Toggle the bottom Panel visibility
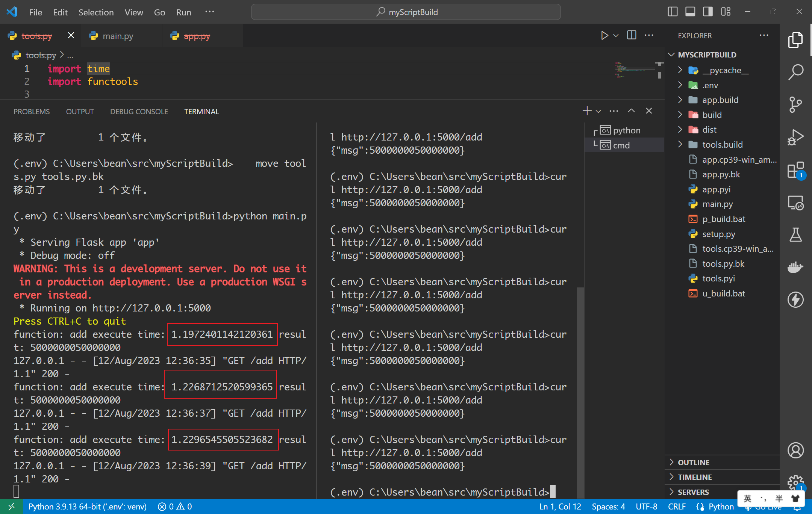The width and height of the screenshot is (812, 514). 690,12
